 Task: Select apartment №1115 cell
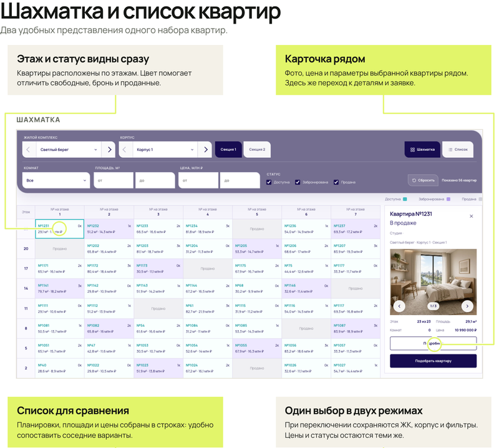(x=257, y=308)
